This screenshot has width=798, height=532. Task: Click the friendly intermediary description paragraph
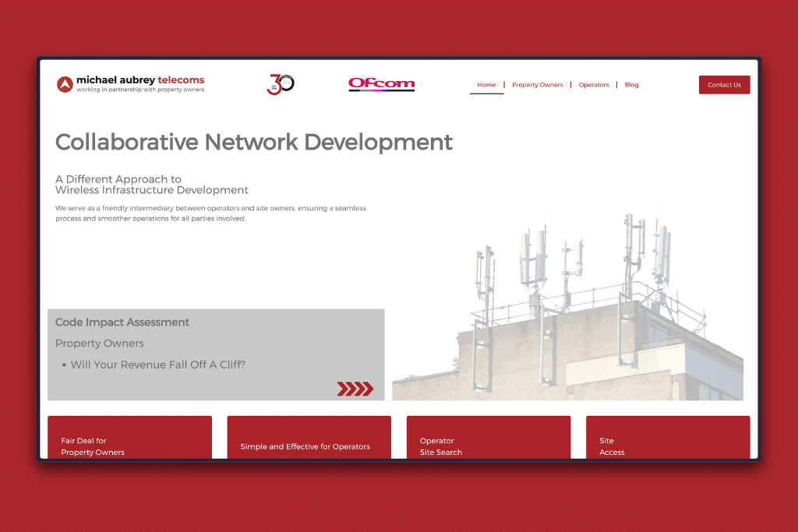coord(210,213)
